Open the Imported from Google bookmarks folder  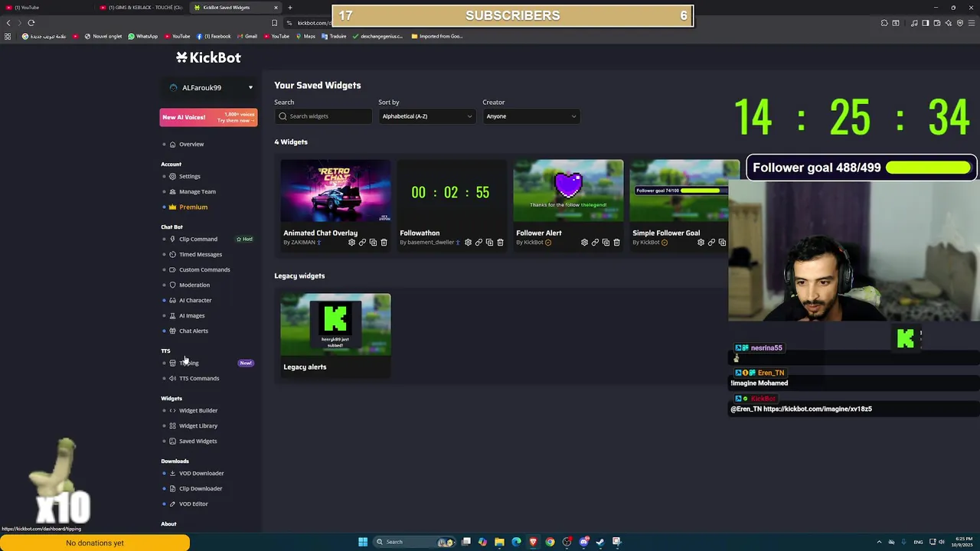(437, 36)
